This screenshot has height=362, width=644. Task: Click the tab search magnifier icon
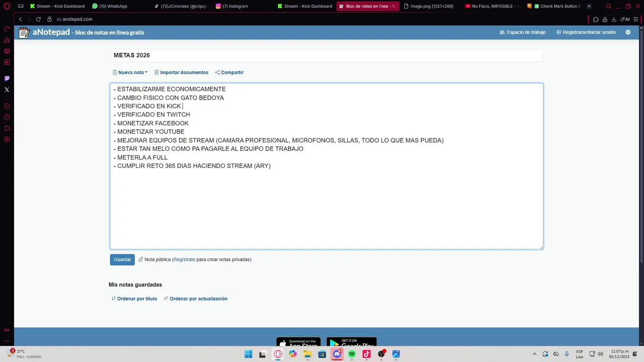[608, 6]
